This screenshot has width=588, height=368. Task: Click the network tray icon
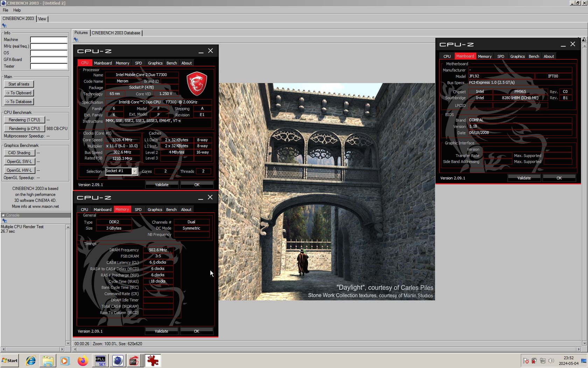pos(543,361)
